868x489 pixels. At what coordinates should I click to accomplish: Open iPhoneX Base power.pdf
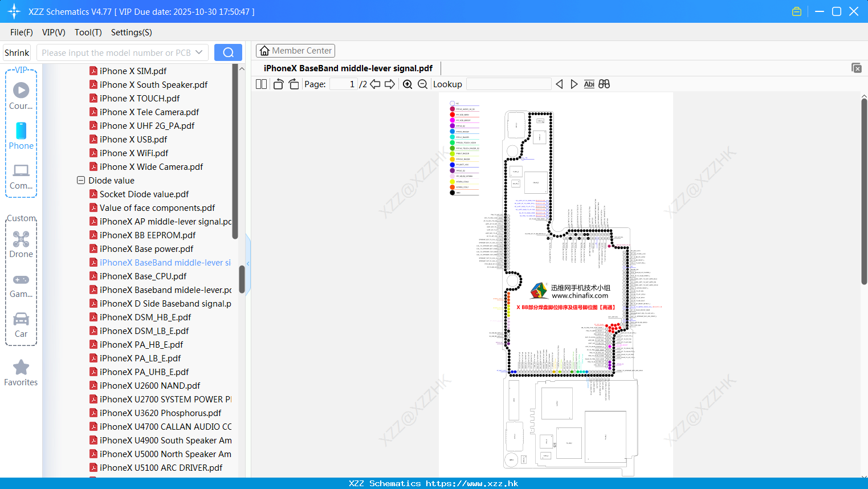click(141, 248)
